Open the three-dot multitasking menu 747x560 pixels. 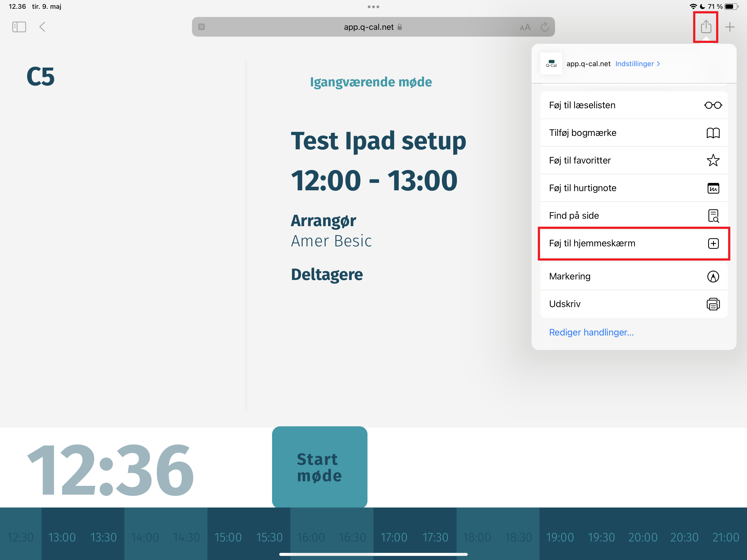[373, 7]
